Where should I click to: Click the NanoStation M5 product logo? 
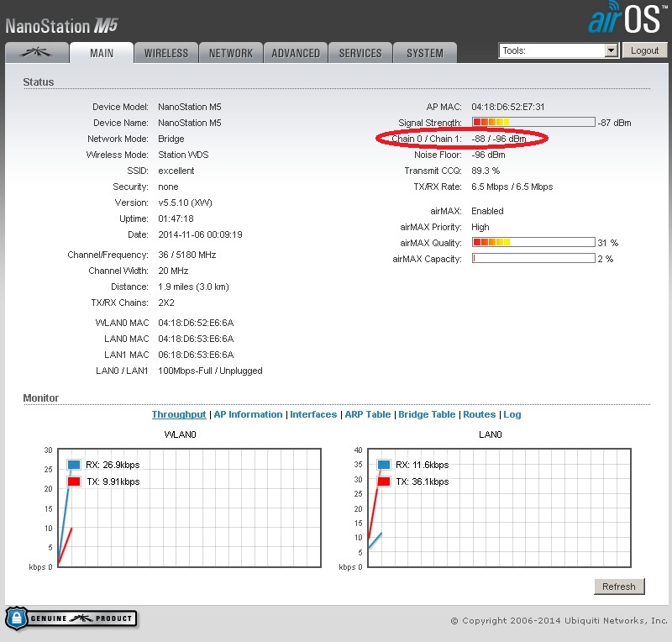61,25
